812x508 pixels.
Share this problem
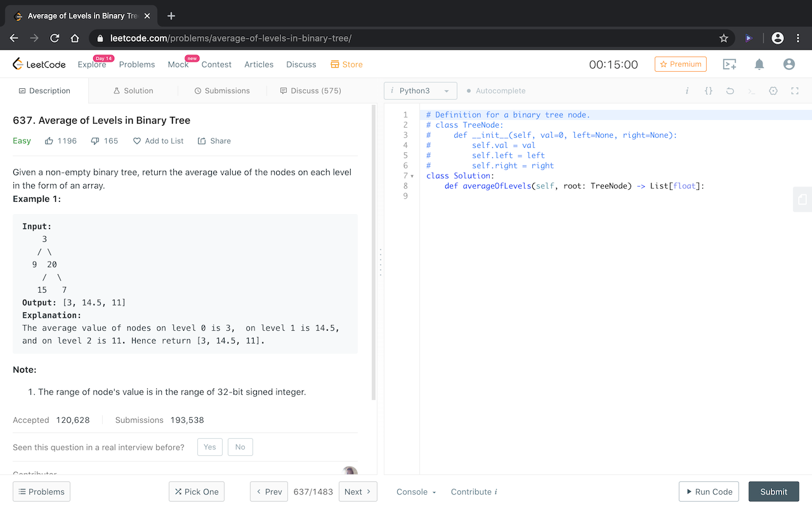(x=214, y=141)
